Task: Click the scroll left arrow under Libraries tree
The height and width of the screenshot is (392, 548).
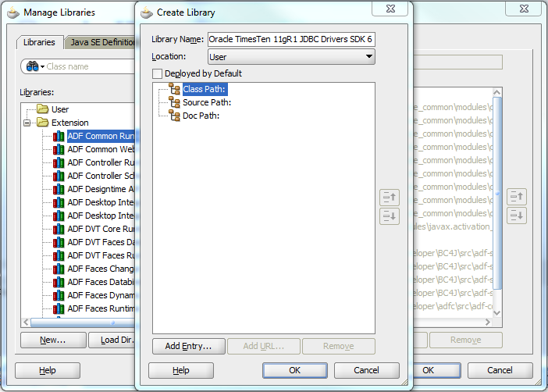Action: point(26,322)
